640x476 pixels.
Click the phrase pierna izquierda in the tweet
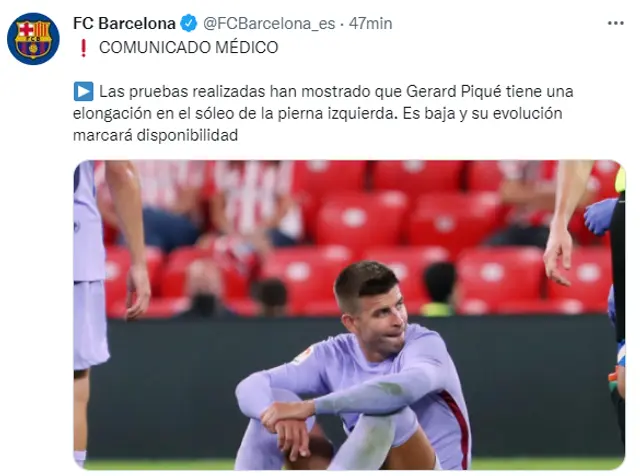[337, 113]
